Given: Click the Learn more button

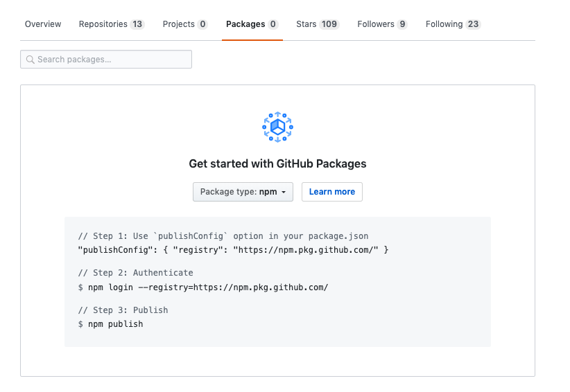Looking at the screenshot, I should click(x=332, y=192).
